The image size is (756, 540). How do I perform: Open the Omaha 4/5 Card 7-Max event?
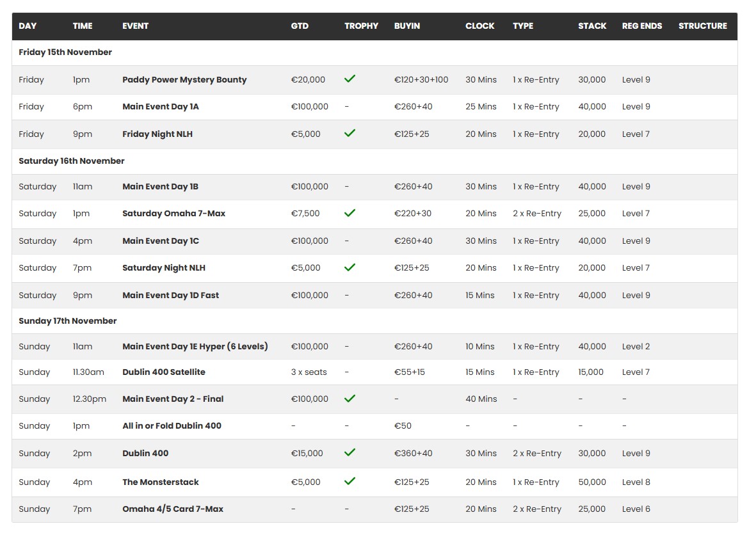pos(173,509)
